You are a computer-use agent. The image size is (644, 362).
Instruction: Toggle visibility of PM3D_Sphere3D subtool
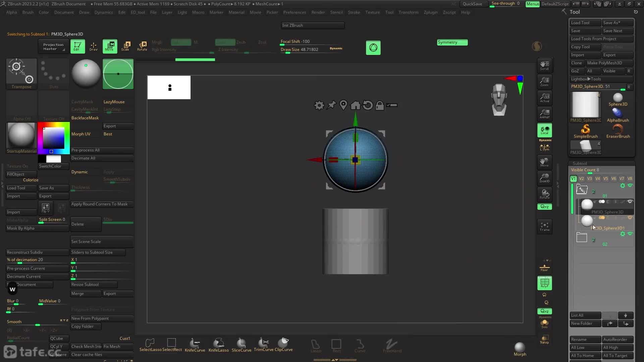click(x=630, y=202)
